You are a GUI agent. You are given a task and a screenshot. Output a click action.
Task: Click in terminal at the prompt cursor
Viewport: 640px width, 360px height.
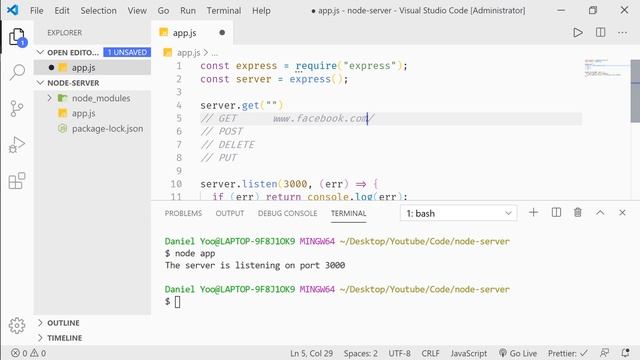[x=178, y=302]
